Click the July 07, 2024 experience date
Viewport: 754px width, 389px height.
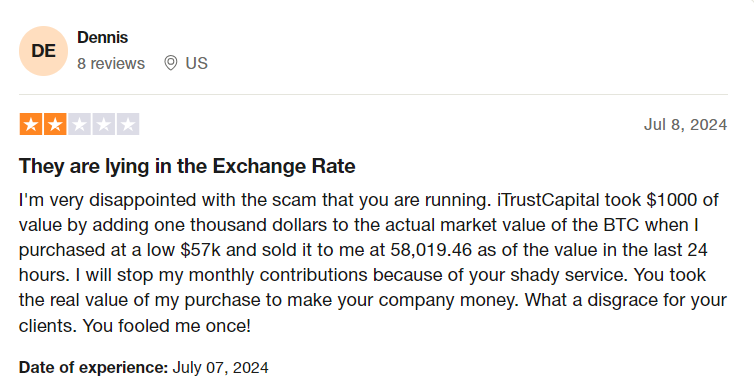coord(220,368)
